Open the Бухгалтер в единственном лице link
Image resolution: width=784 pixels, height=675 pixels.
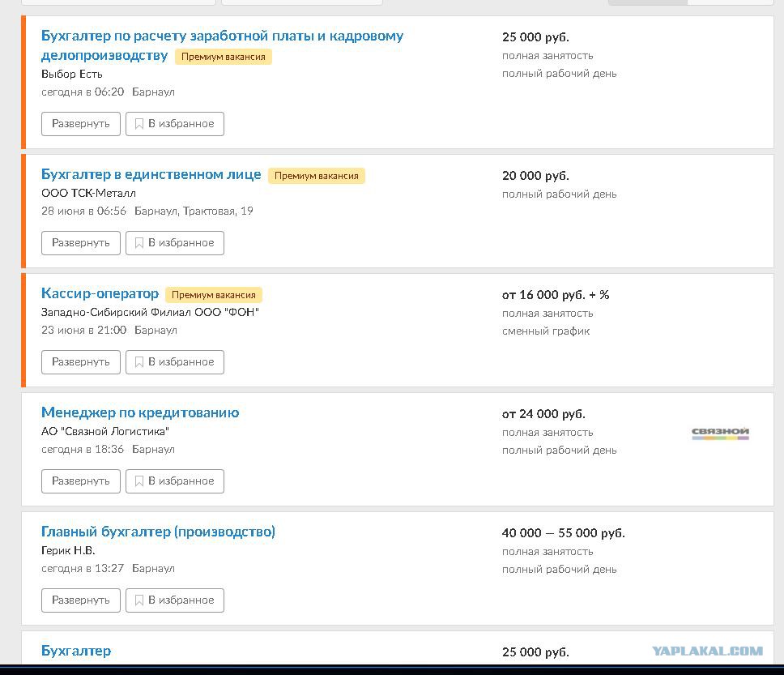coord(151,175)
